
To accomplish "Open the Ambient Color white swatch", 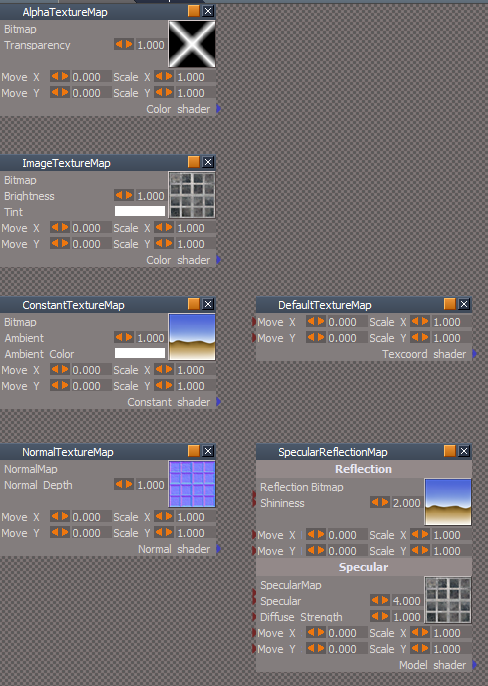I will [x=140, y=353].
